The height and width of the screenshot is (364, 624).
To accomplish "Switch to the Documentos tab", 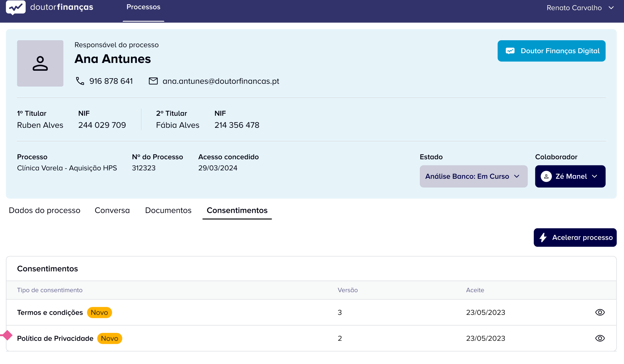I will tap(168, 211).
